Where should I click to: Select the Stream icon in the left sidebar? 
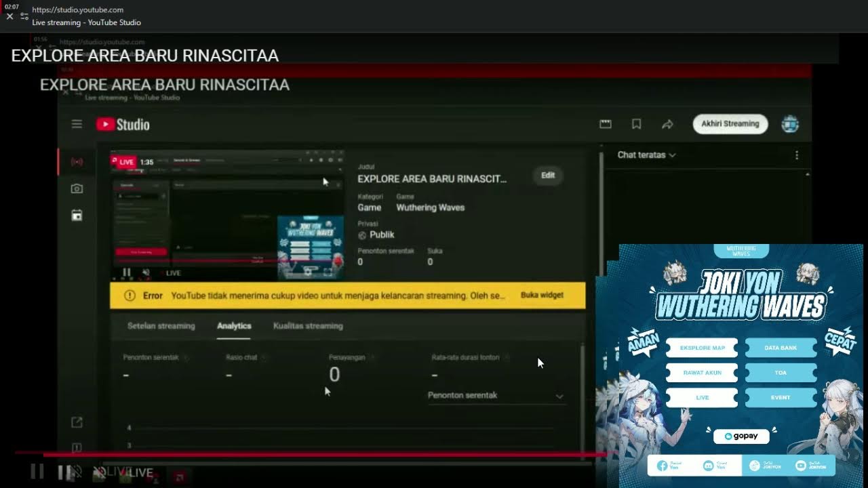pos(77,162)
